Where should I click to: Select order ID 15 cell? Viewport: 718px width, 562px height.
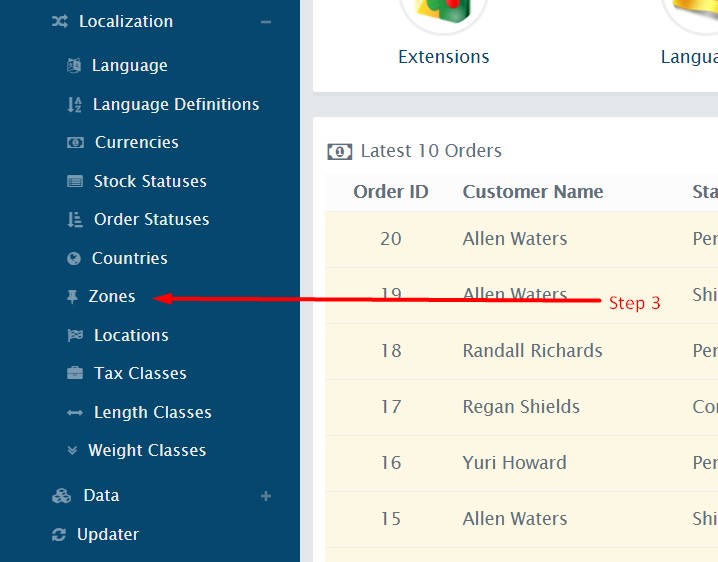pyautogui.click(x=391, y=519)
